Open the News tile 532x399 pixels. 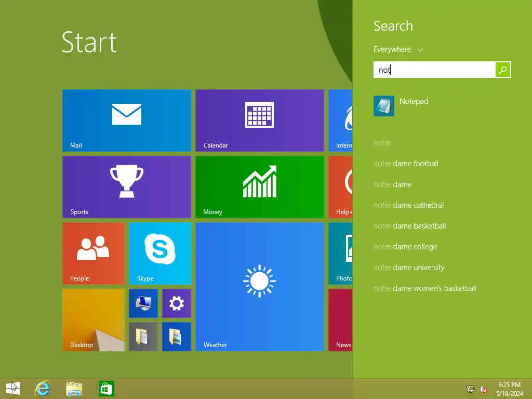(340, 320)
